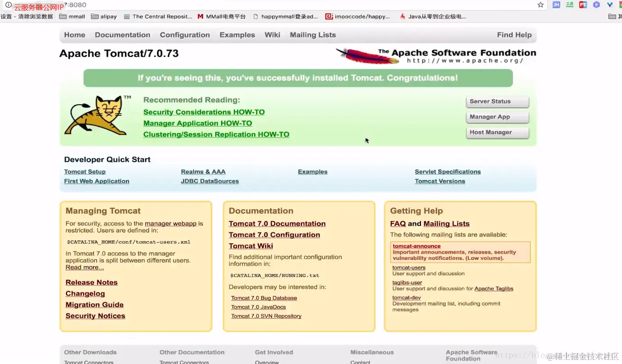
Task: Open the imooccode/happy bookmark
Action: (x=358, y=17)
